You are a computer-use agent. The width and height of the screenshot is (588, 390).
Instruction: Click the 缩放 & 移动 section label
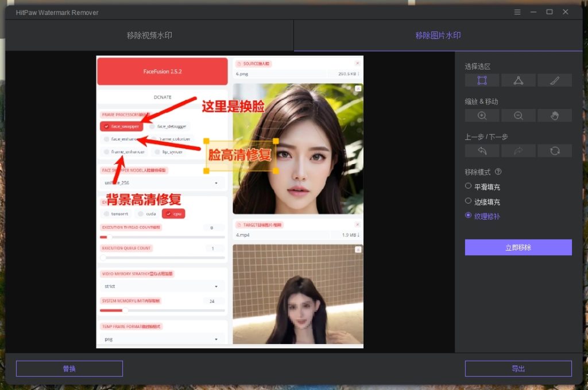(x=482, y=102)
